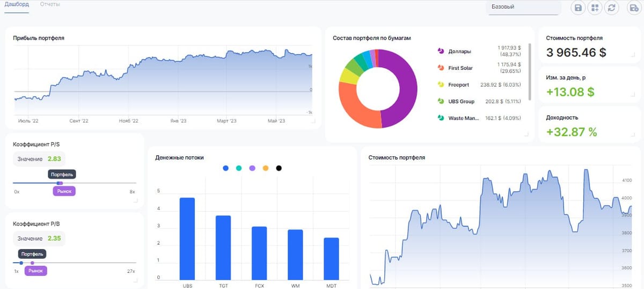
Task: Switch to the Отчеты tab
Action: [50, 4]
